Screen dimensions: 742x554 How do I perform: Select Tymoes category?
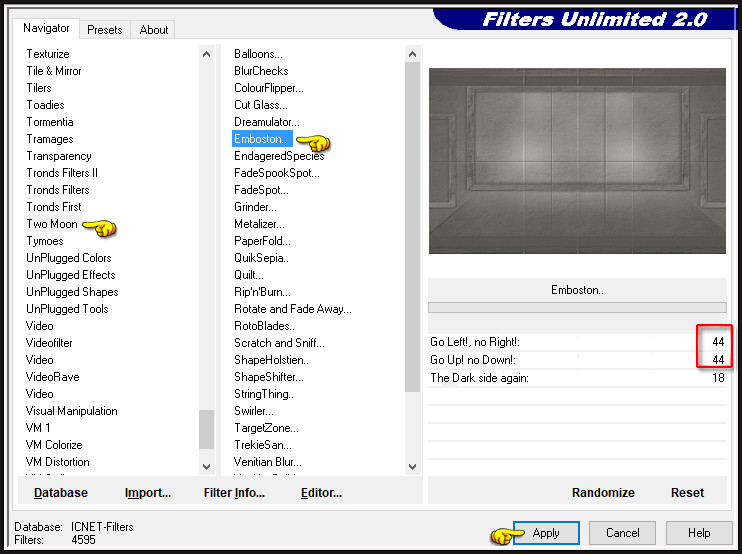[x=44, y=241]
